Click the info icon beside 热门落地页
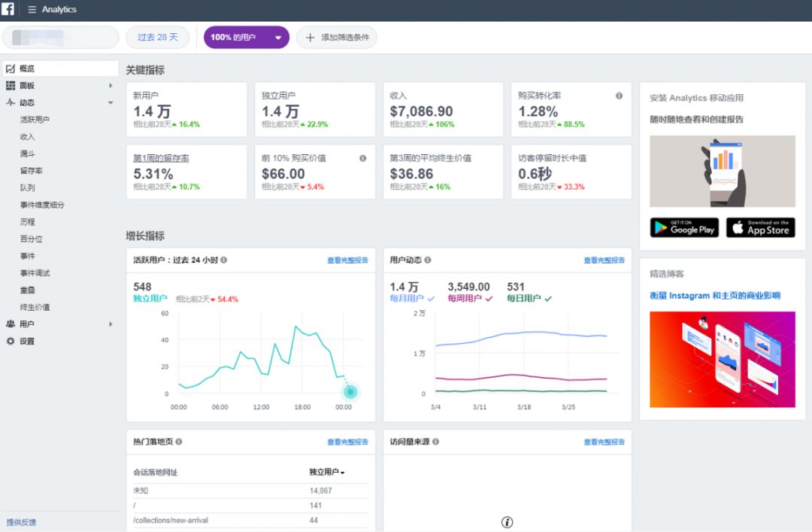The image size is (812, 532). [179, 442]
